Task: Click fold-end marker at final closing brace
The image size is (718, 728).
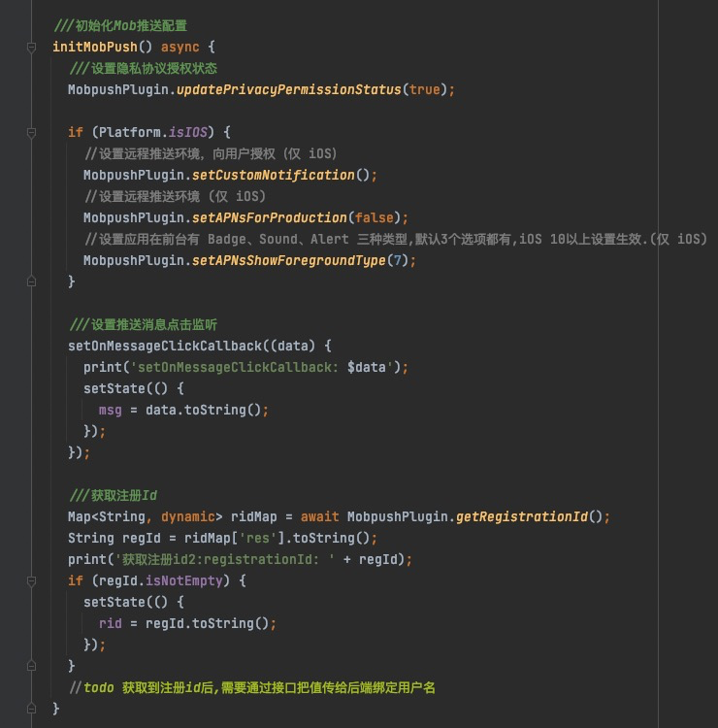Action: click(x=32, y=709)
